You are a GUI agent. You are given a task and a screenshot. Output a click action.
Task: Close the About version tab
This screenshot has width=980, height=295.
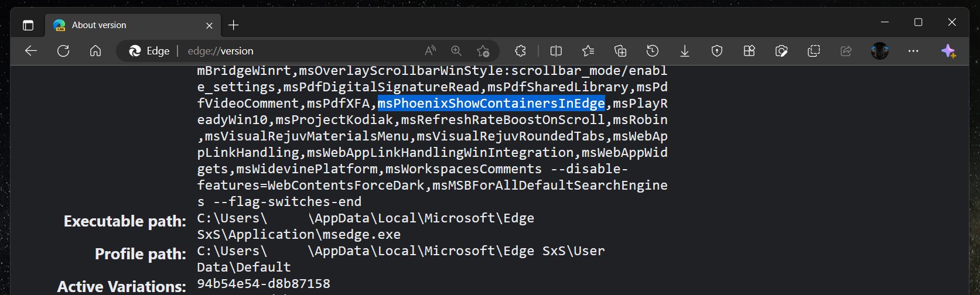tap(209, 25)
